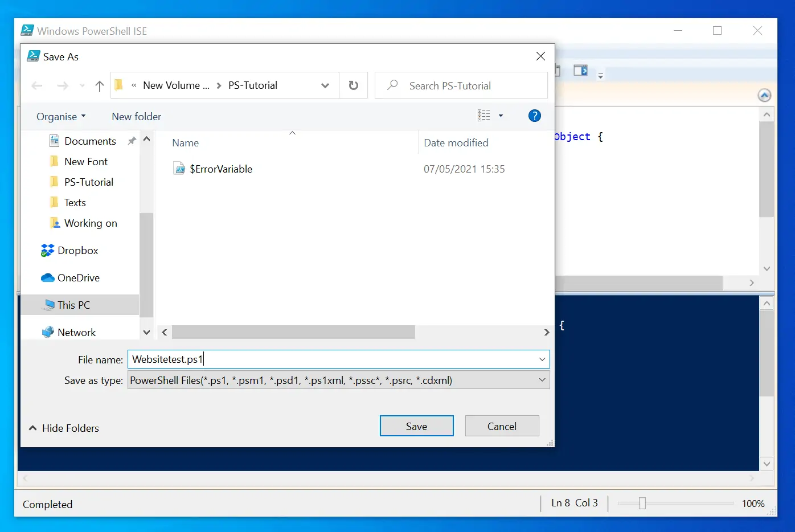
Task: Select Documents in the navigation pane
Action: [90, 141]
